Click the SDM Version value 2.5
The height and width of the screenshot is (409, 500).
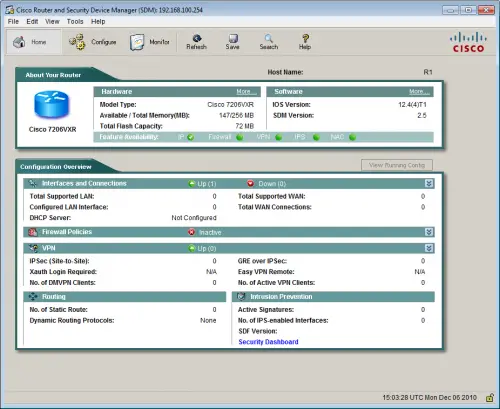coord(422,115)
